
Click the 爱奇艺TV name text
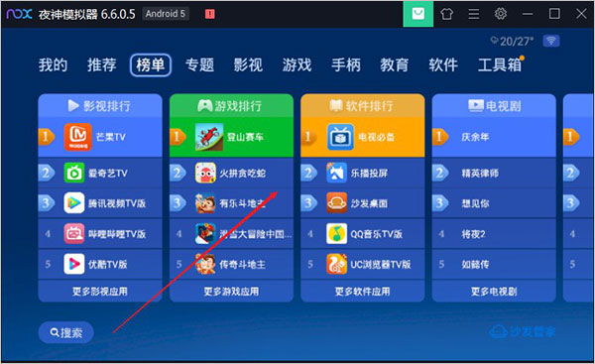[108, 174]
